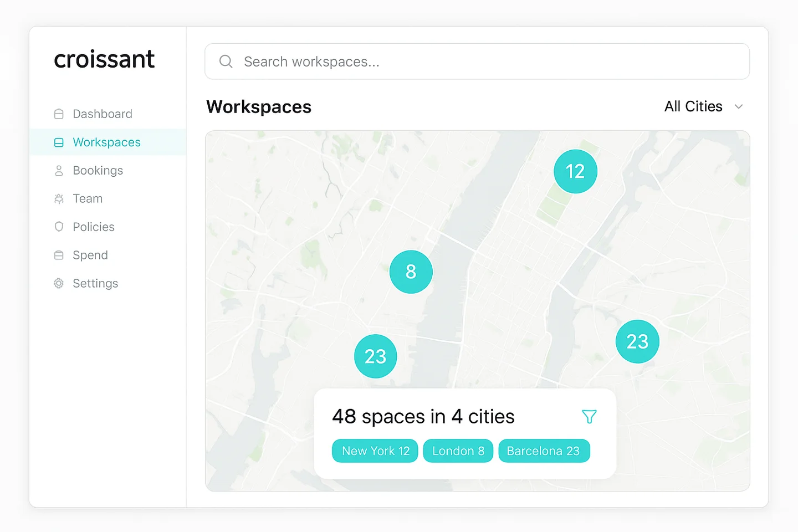Filter by New York 12 chip
The height and width of the screenshot is (532, 798).
[375, 451]
